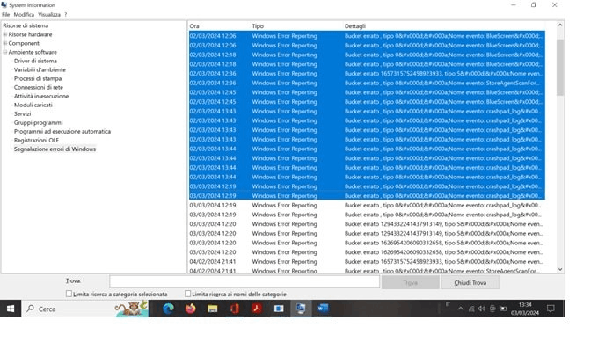
Task: Click the System Information taskbar icon
Action: 301,309
